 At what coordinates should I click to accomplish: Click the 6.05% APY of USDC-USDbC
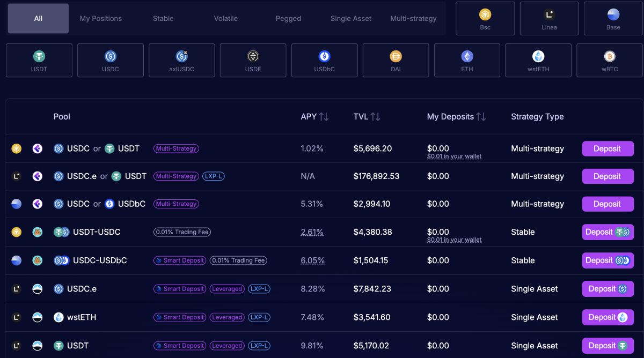tap(312, 260)
